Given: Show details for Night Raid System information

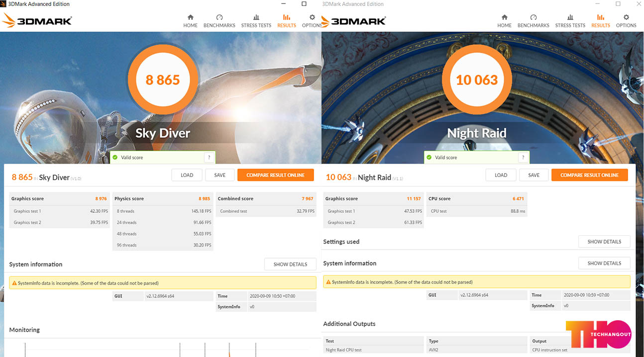Looking at the screenshot, I should (604, 263).
